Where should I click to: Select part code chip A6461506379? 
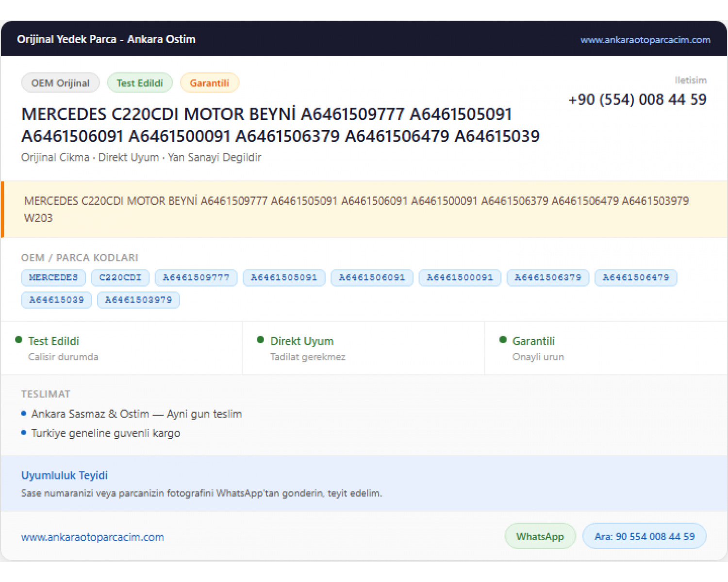tap(548, 278)
